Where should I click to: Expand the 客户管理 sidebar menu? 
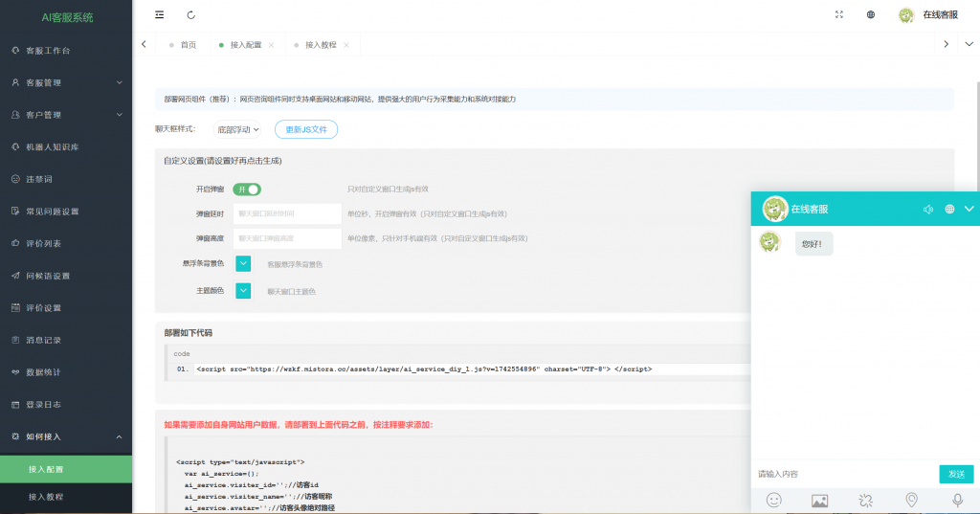pos(66,115)
